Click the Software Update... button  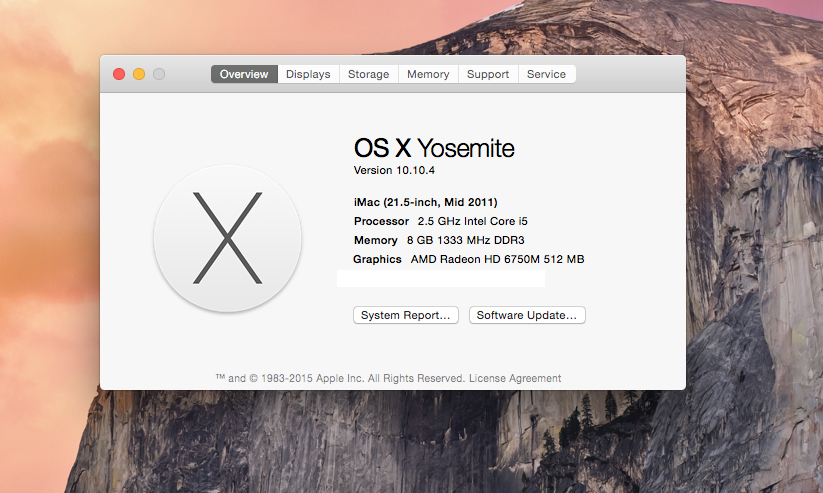click(x=527, y=315)
